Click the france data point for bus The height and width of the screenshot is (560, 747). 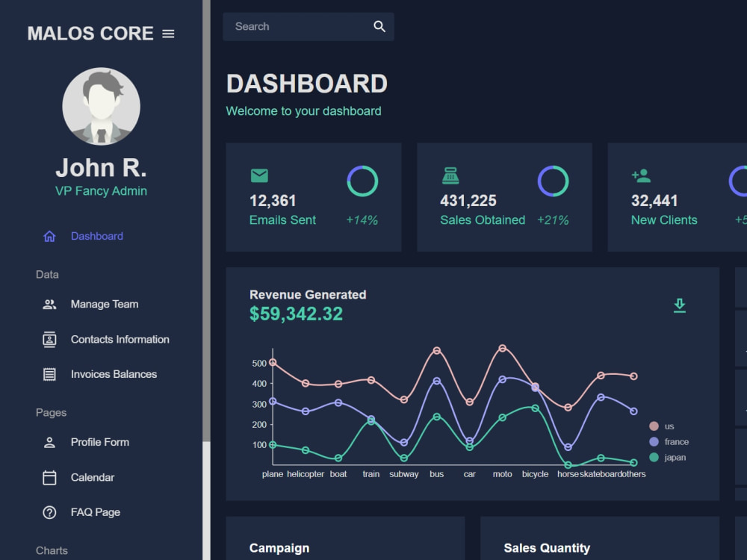pyautogui.click(x=436, y=381)
